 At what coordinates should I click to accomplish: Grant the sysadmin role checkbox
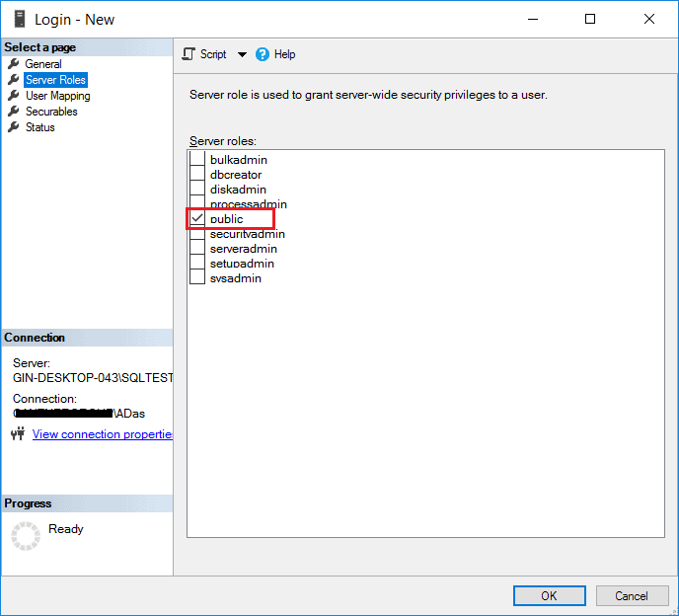[197, 277]
